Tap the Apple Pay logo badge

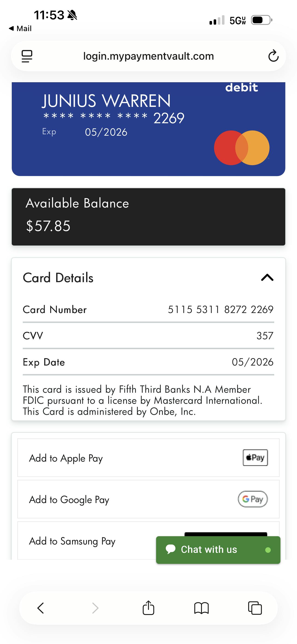point(255,457)
